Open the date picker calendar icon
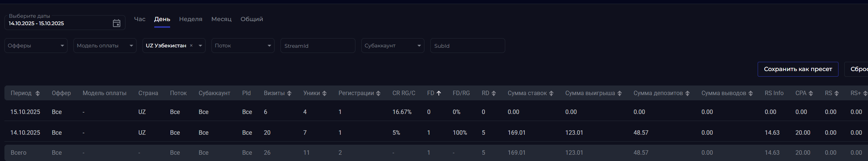The width and height of the screenshot is (868, 161). pos(117,23)
